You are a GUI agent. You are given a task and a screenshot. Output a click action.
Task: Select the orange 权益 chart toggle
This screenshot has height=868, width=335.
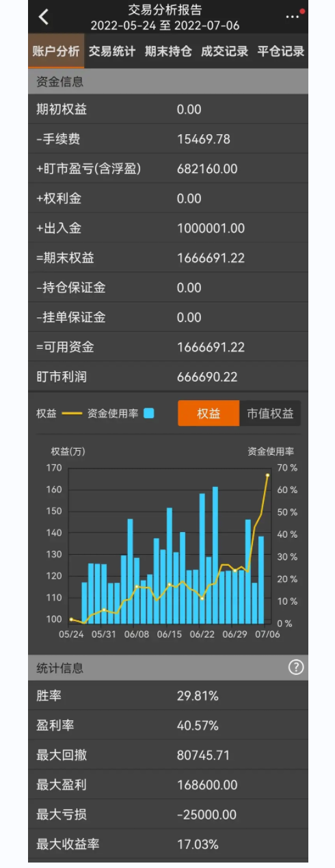(209, 414)
